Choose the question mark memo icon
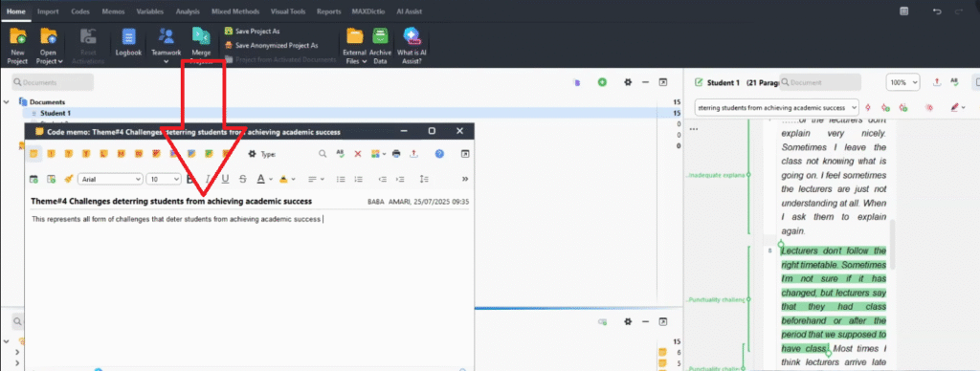The image size is (980, 371). 69,154
